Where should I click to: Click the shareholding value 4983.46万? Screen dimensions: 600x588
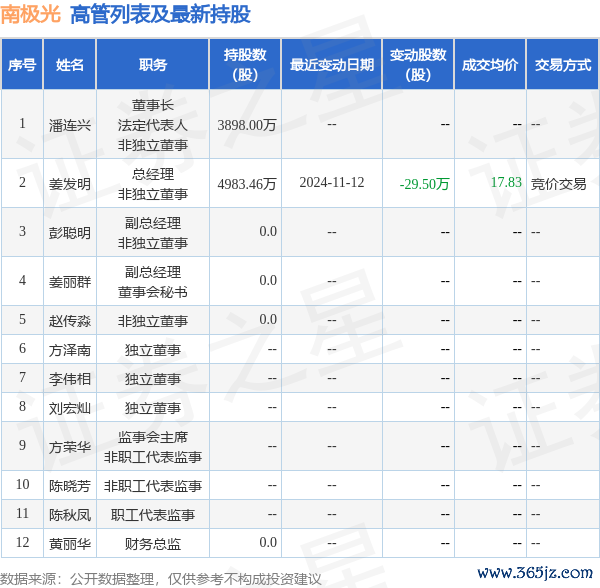[x=247, y=184]
